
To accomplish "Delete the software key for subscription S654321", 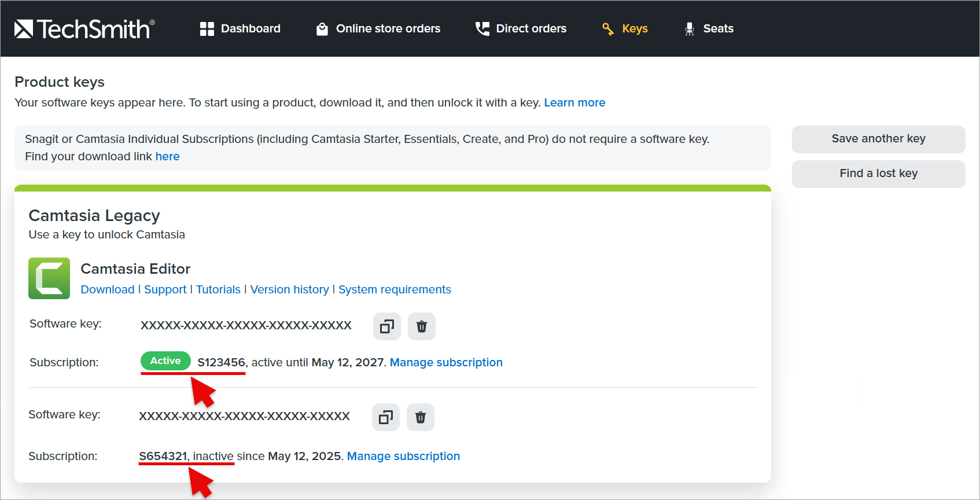I will pyautogui.click(x=421, y=417).
